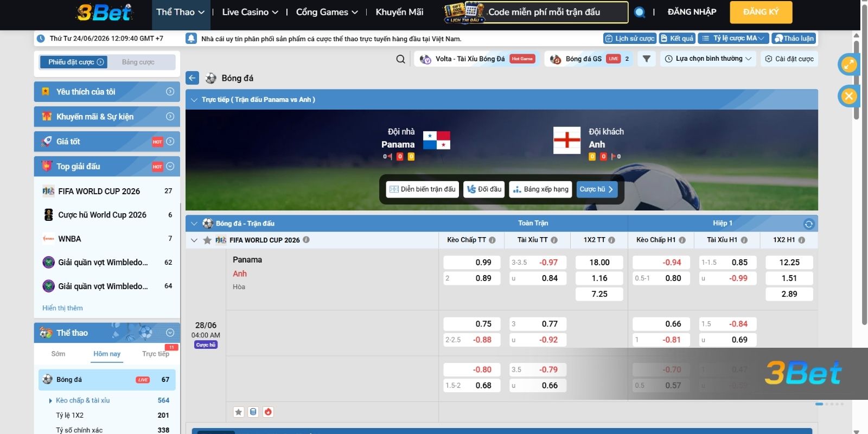Click ĐĂNG KÝ register button
Screen dimensions: 868x434
[x=761, y=12]
